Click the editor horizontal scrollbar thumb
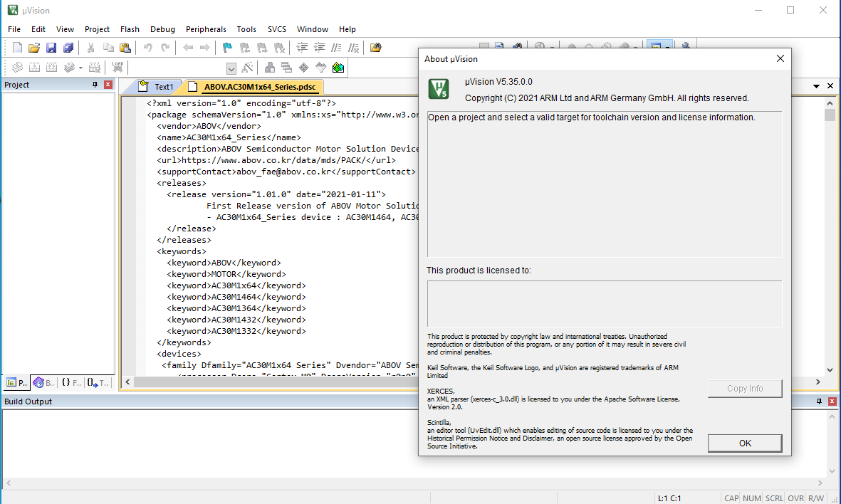 pyautogui.click(x=276, y=382)
